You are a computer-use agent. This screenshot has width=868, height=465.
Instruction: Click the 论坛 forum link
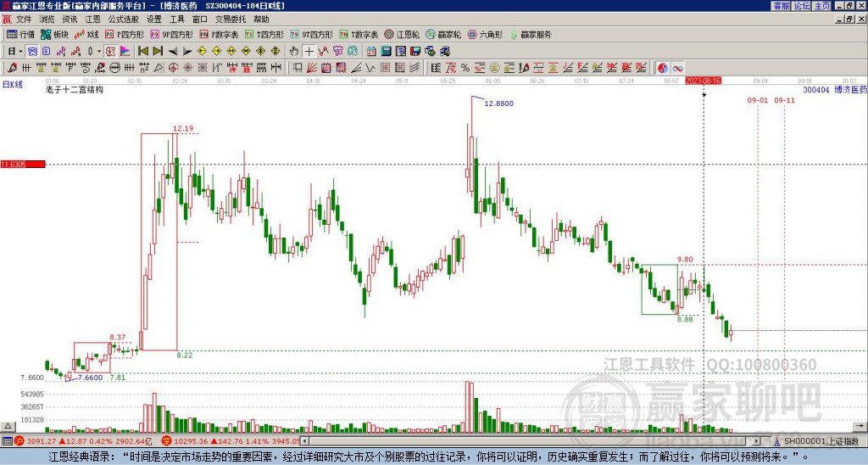[801, 6]
